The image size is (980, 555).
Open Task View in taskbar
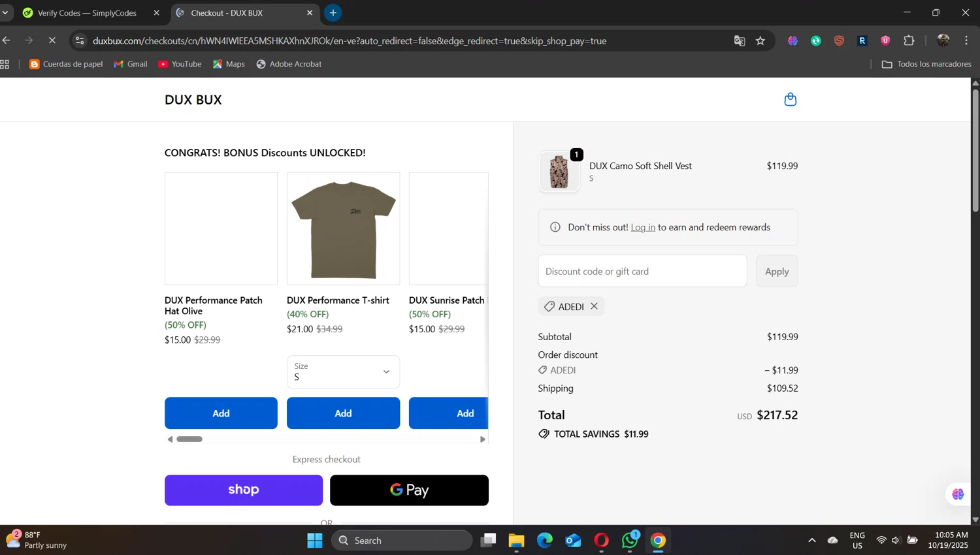(488, 541)
